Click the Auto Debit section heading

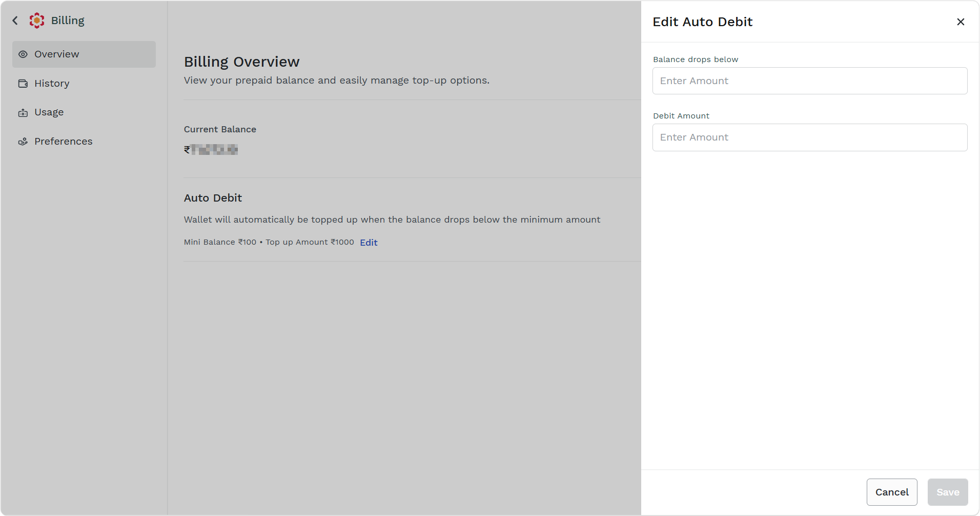click(x=213, y=198)
